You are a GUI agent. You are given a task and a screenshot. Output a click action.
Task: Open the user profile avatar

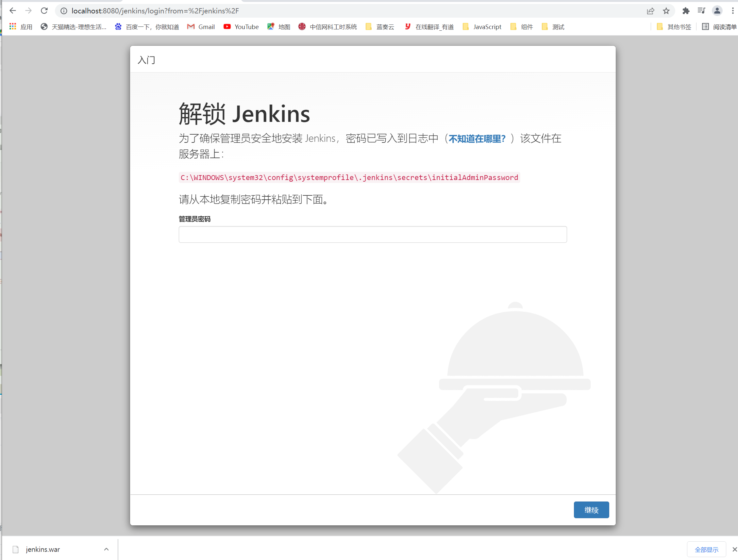point(717,11)
